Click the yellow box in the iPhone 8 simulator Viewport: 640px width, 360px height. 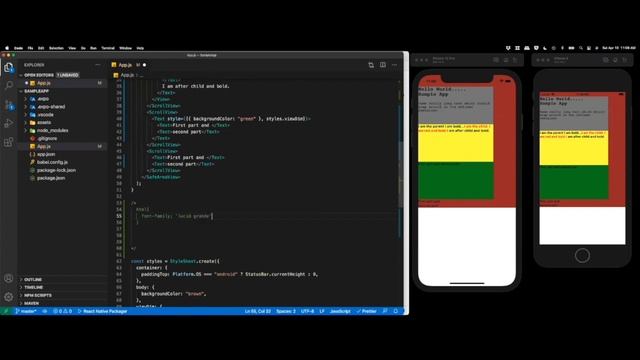pos(574,148)
